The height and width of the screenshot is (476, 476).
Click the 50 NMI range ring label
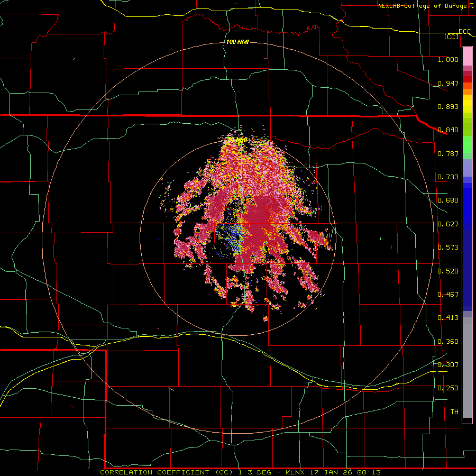pos(237,140)
